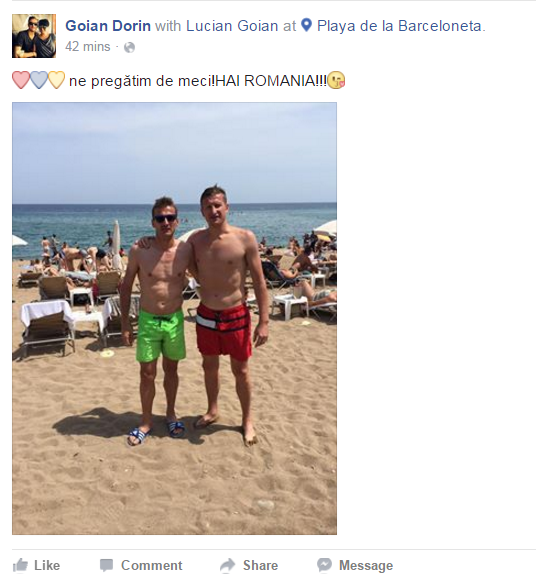The height and width of the screenshot is (576, 546).
Task: Open Playa de la Barceloneta location link
Action: click(x=399, y=26)
